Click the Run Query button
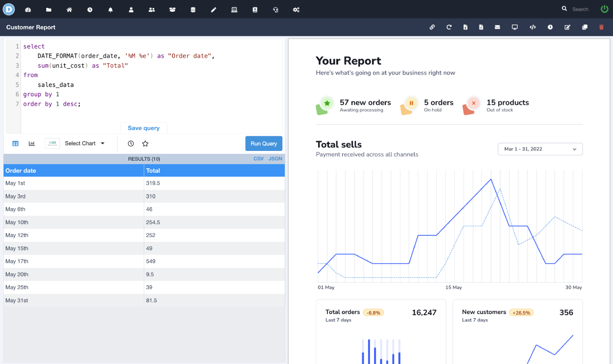Screen dimensions: 613x364 tap(264, 143)
